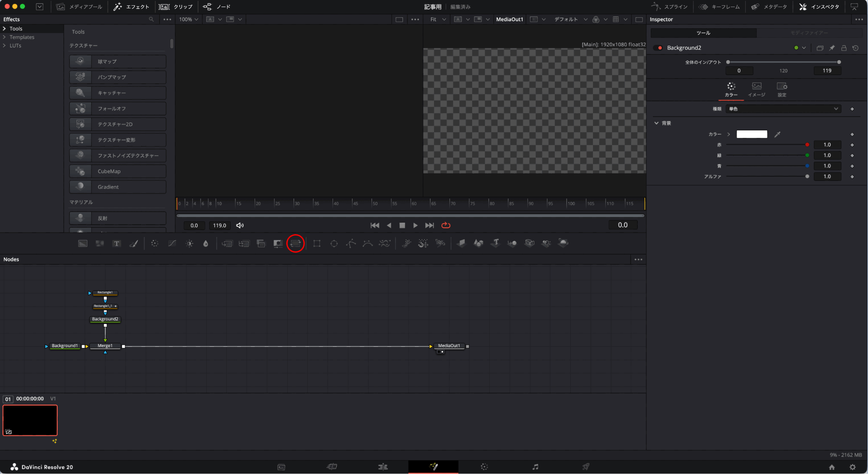Add a Blur node (droplet icon)
The height and width of the screenshot is (474, 868).
coord(205,243)
